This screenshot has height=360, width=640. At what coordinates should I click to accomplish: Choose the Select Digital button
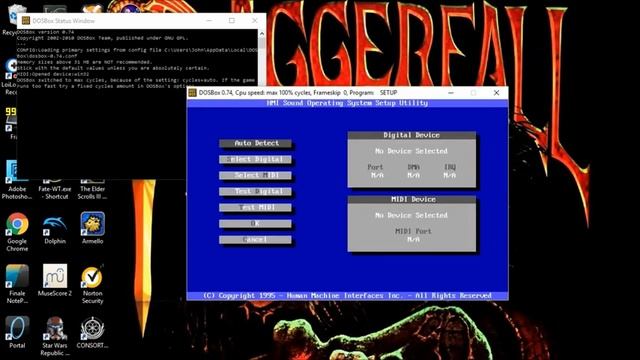click(x=256, y=159)
